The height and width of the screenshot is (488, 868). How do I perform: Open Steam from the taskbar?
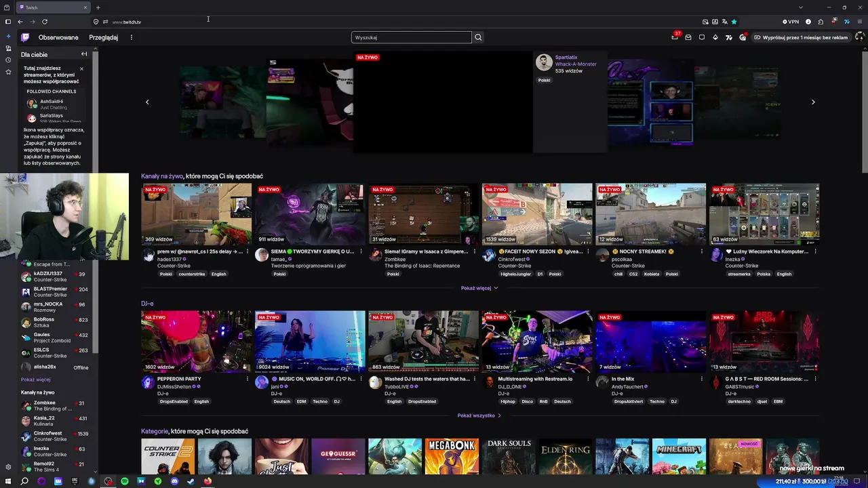coord(191,481)
